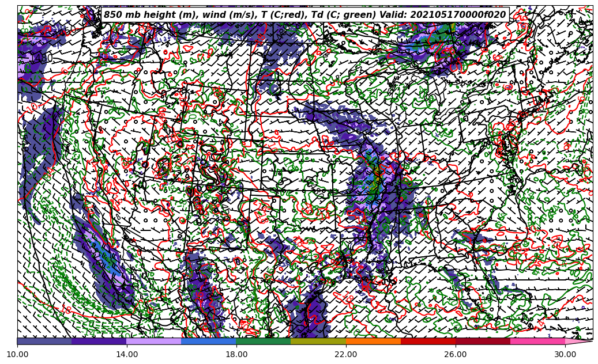
Task: Click the 26.00 colorbar tick label
Action: click(456, 355)
